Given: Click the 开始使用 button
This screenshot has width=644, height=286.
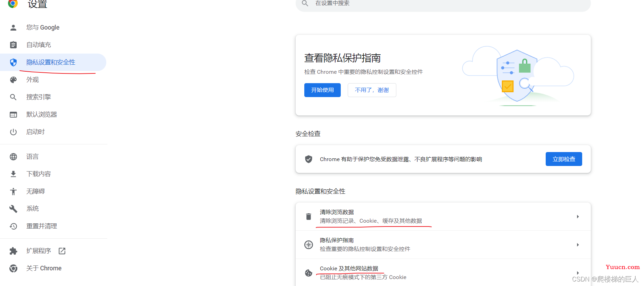Looking at the screenshot, I should (322, 90).
